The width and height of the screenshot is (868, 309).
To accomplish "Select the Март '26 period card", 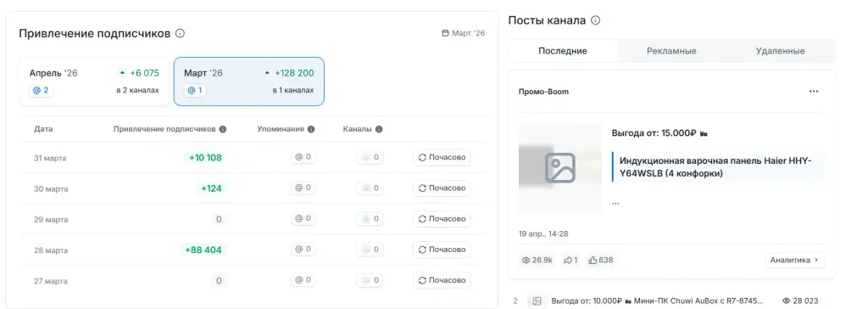I will (249, 81).
